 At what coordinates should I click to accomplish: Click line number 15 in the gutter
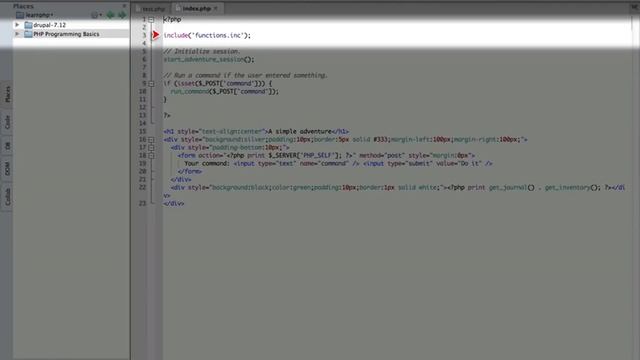[142, 131]
